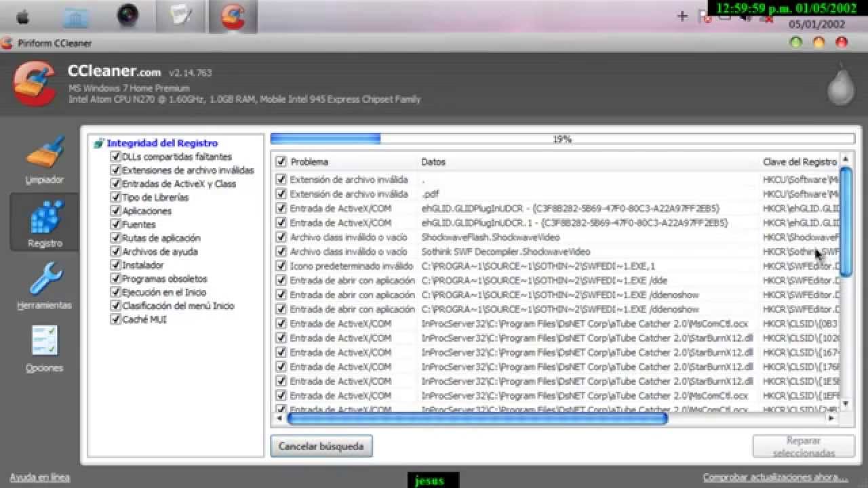Open the Opciones settings section
Viewport: 868px width, 488px height.
(x=45, y=349)
